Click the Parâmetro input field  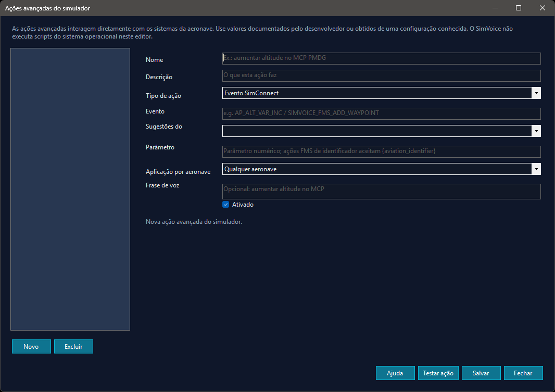[381, 151]
